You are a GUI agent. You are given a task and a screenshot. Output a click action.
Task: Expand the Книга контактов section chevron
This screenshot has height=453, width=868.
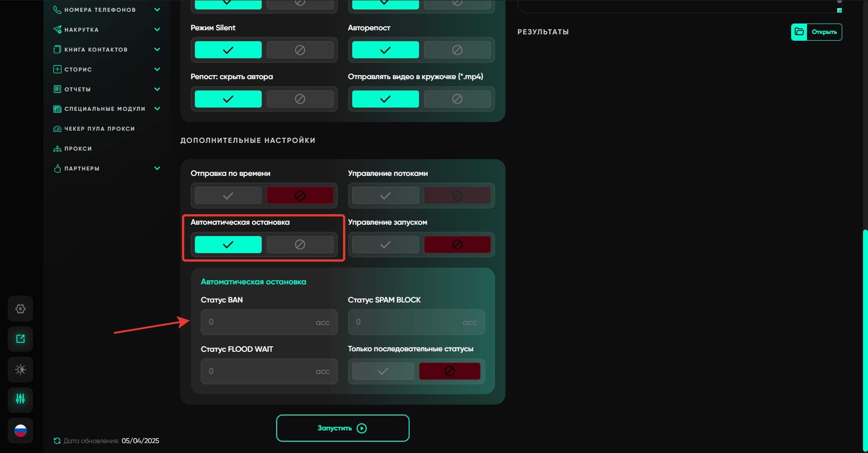point(157,49)
